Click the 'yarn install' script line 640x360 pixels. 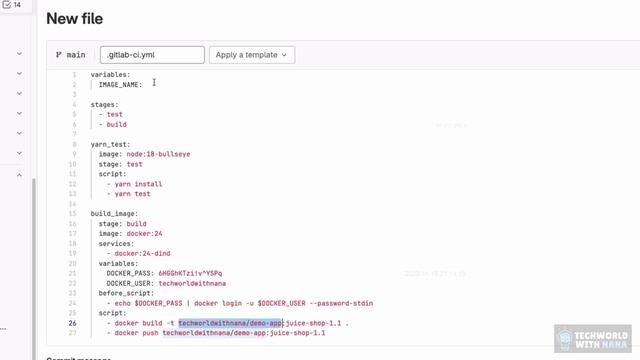(134, 184)
